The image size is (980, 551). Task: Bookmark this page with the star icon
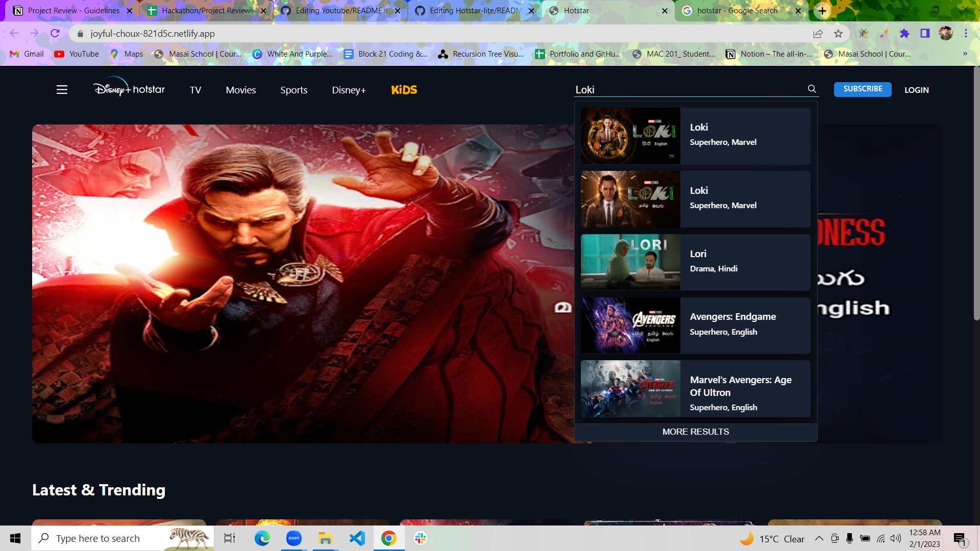(838, 34)
